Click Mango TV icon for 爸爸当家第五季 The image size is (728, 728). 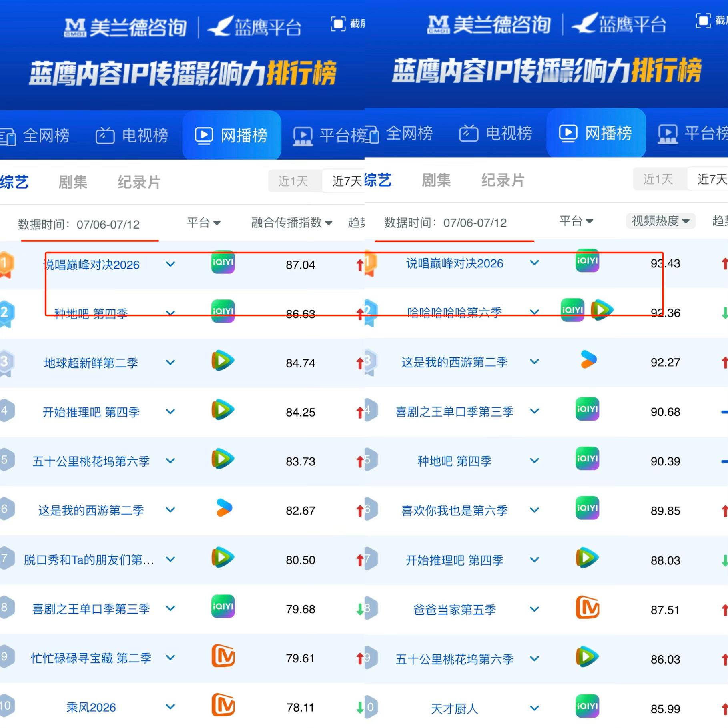point(588,608)
